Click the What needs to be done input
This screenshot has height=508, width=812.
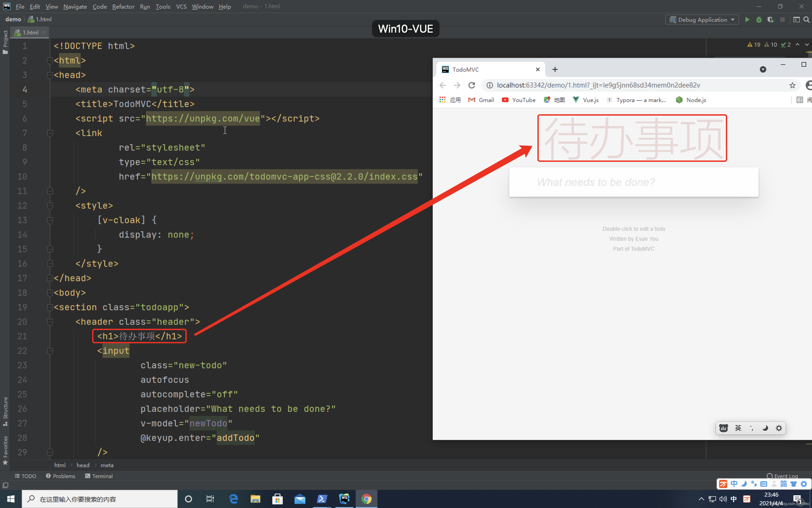click(633, 182)
